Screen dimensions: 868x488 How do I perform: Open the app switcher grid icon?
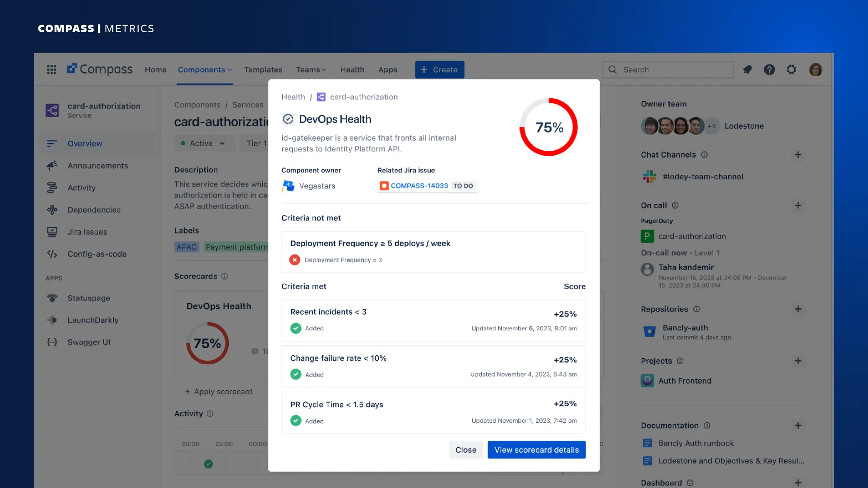click(x=51, y=69)
